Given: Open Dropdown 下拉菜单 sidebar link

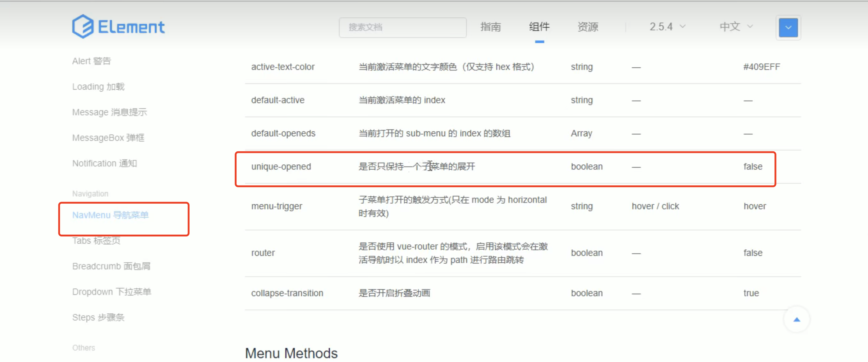Looking at the screenshot, I should (x=111, y=291).
